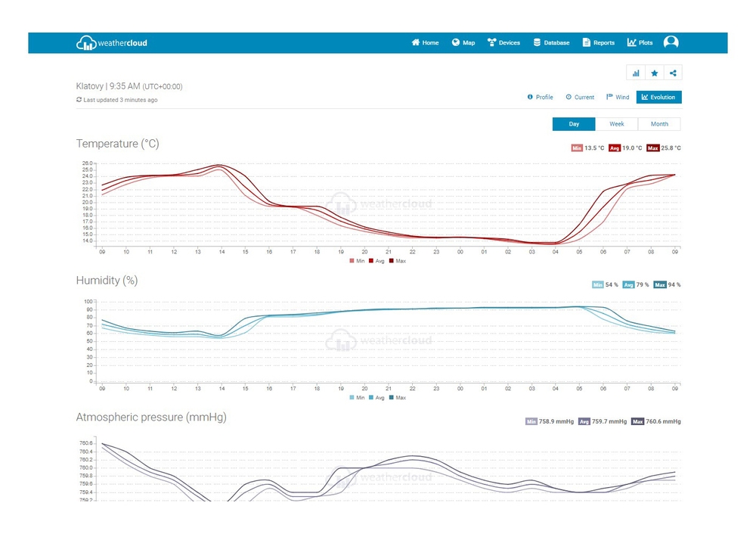Select the Day time range
The width and height of the screenshot is (756, 534).
coord(574,124)
